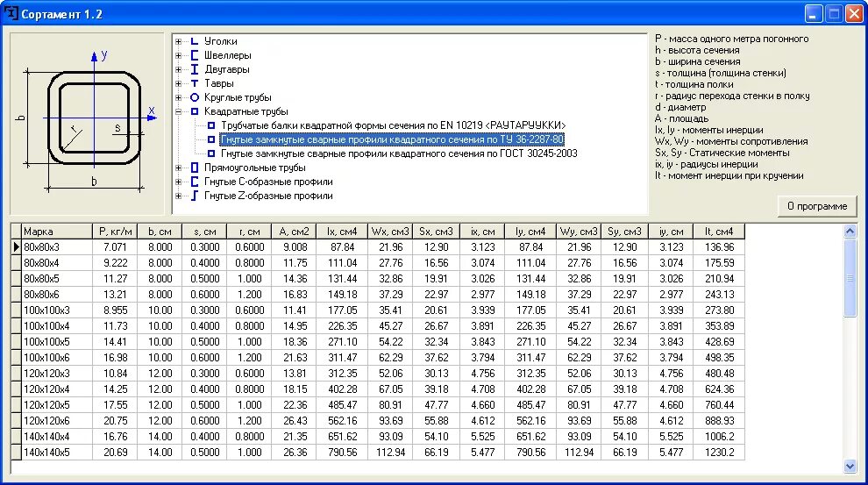This screenshot has height=485, width=868.
Task: Select Трубчатые балки по EN 10219 item
Action: tap(393, 125)
